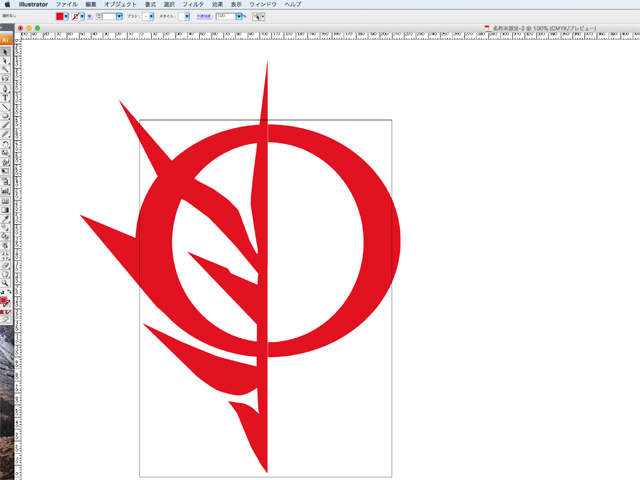Open dropdown beside the control bar's rightmost icon
Screen dimensions: 640x480
pos(262,16)
